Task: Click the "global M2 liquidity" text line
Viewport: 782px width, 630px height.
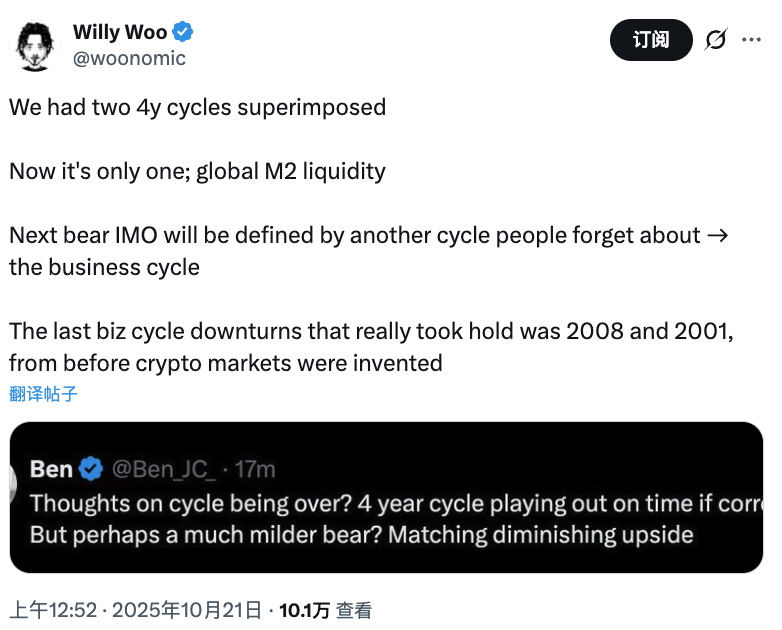Action: click(290, 171)
